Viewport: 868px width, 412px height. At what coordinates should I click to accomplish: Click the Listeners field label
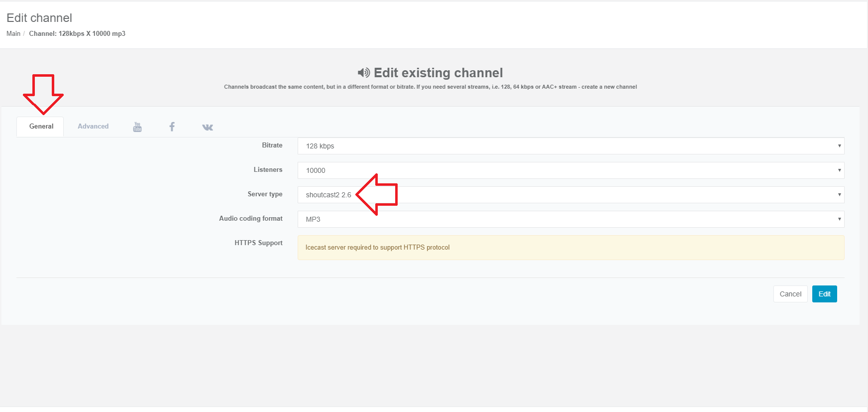(x=268, y=170)
